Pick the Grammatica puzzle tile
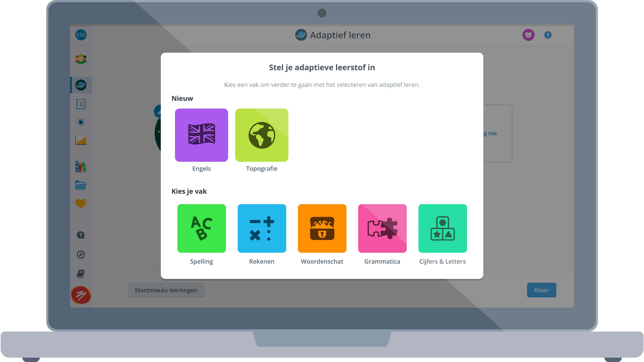The width and height of the screenshot is (644, 362). pos(382,228)
